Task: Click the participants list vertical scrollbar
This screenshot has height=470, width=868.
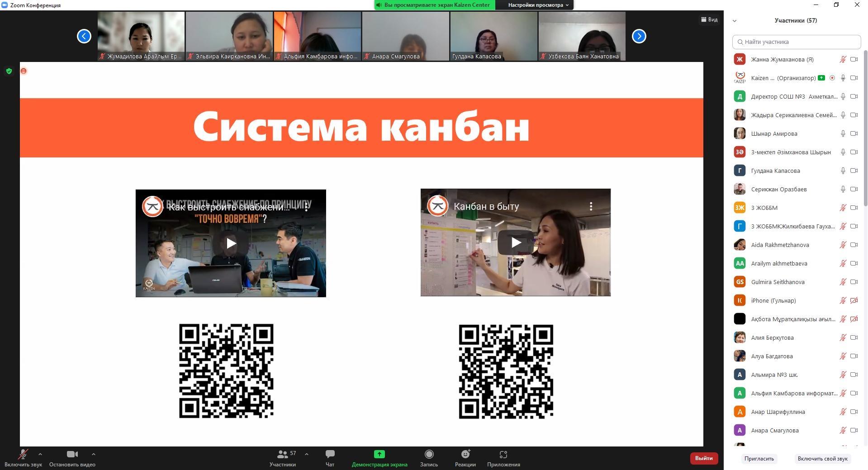Action: tap(865, 129)
